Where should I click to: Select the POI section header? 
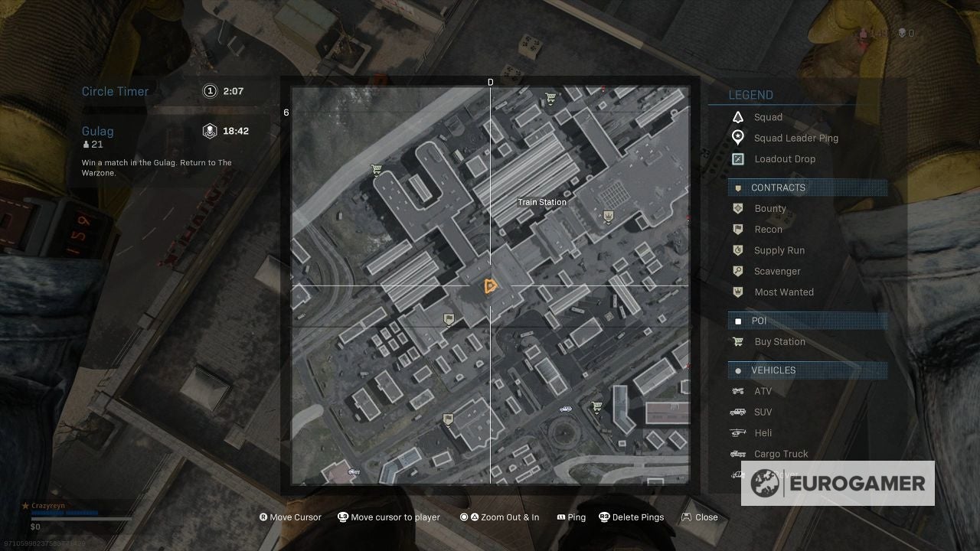click(x=808, y=321)
